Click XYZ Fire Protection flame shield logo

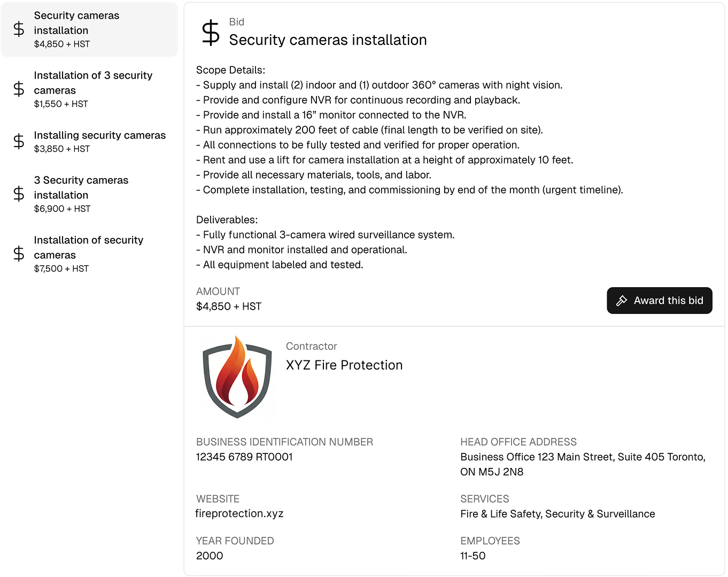tap(237, 377)
